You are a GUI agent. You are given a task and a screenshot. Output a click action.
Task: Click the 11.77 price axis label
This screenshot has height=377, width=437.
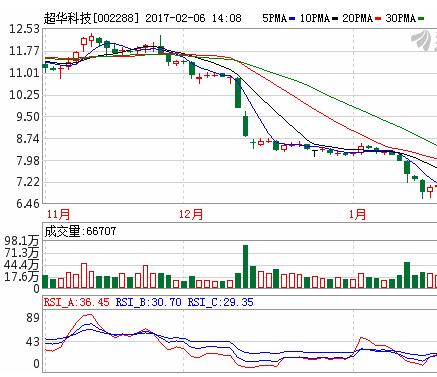pos(24,51)
